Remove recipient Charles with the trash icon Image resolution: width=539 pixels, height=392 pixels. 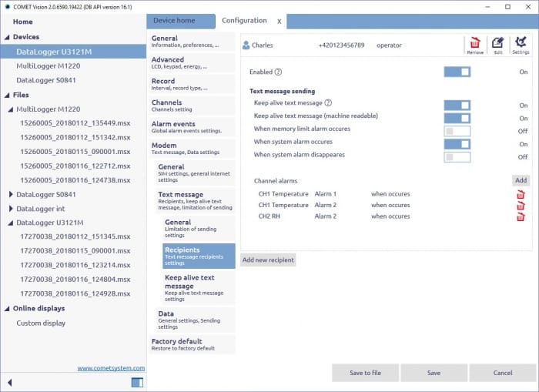(475, 44)
